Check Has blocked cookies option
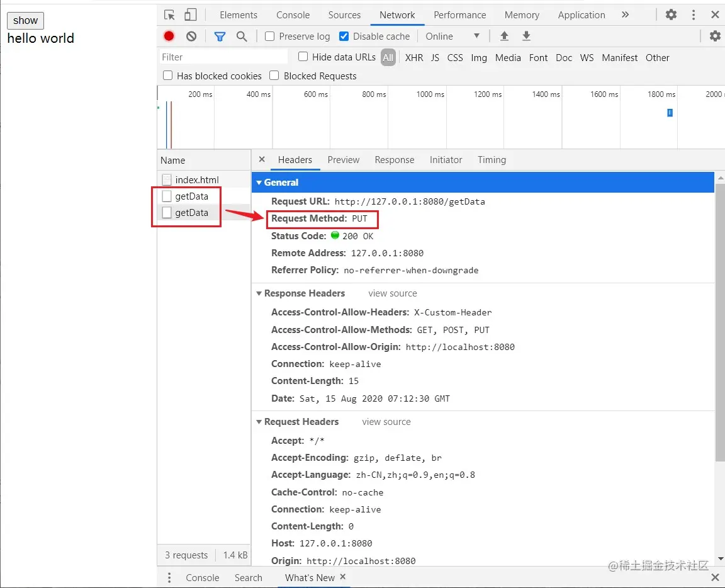Image resolution: width=725 pixels, height=588 pixels. tap(168, 76)
